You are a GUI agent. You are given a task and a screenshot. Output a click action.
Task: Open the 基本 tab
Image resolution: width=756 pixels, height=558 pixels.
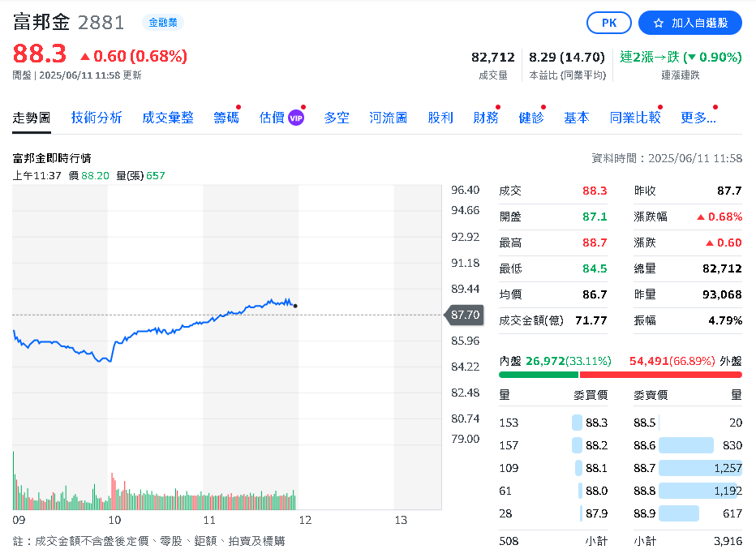[577, 118]
